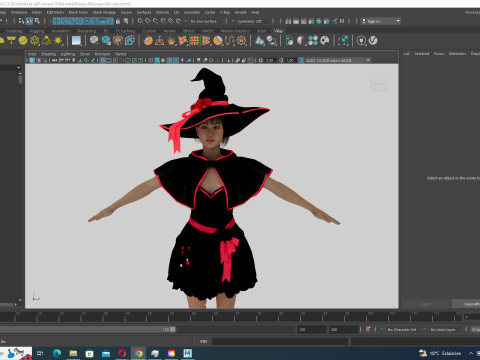
Task: Open the Edit Mesh menu
Action: [x=55, y=12]
